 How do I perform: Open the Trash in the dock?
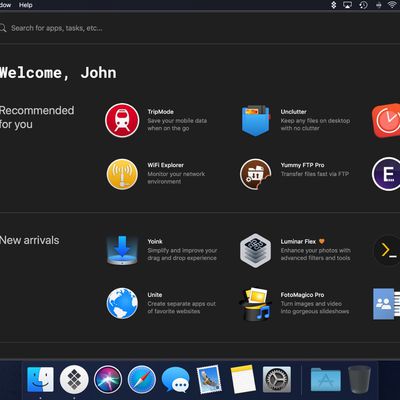(360, 379)
